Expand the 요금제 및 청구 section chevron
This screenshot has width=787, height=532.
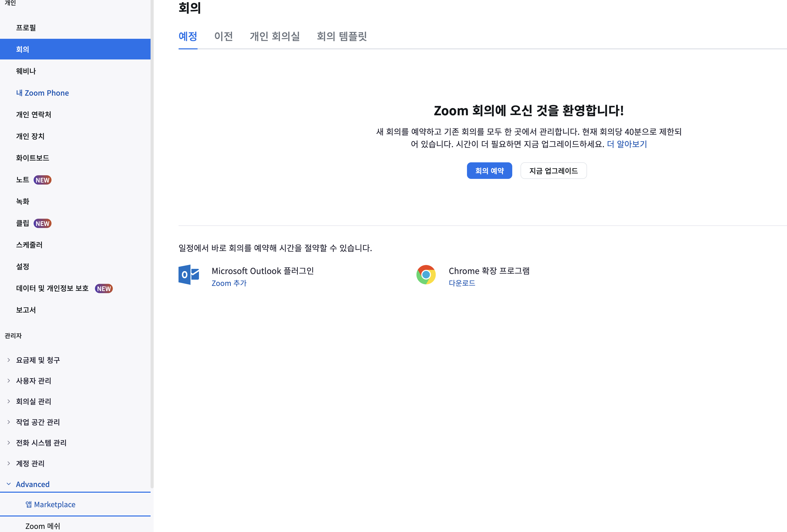(9, 360)
